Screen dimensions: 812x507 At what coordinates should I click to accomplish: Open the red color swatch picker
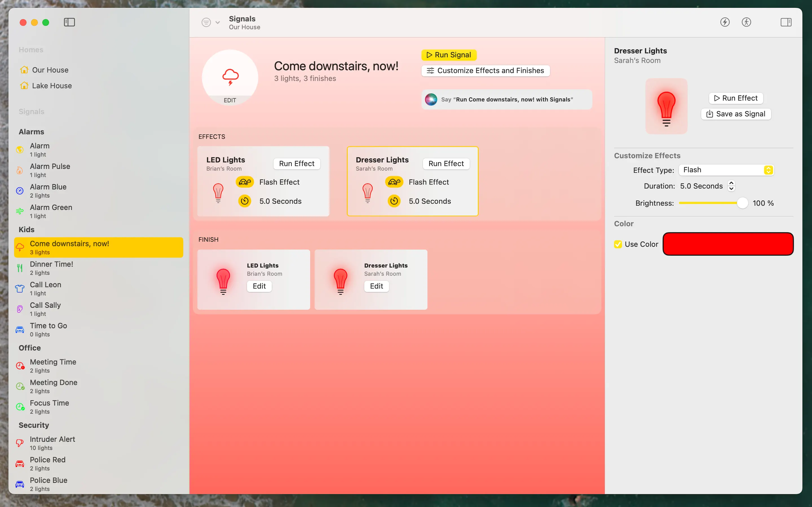[728, 244]
